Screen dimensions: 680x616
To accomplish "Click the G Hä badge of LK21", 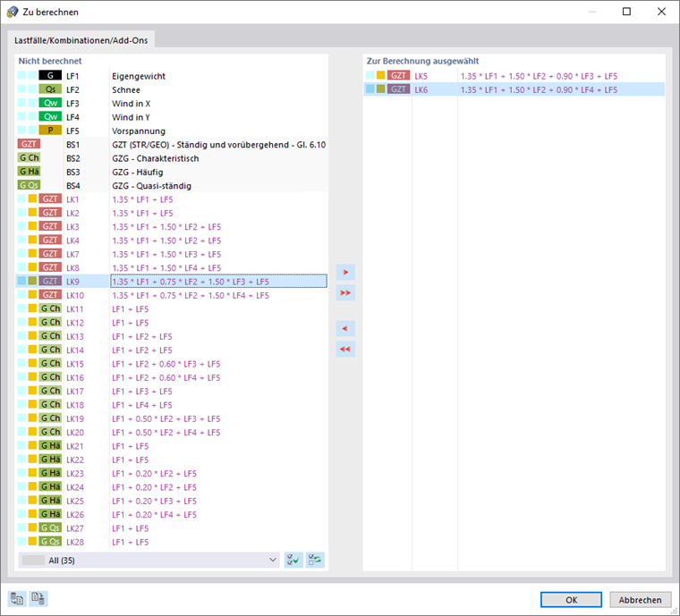I will [x=50, y=445].
